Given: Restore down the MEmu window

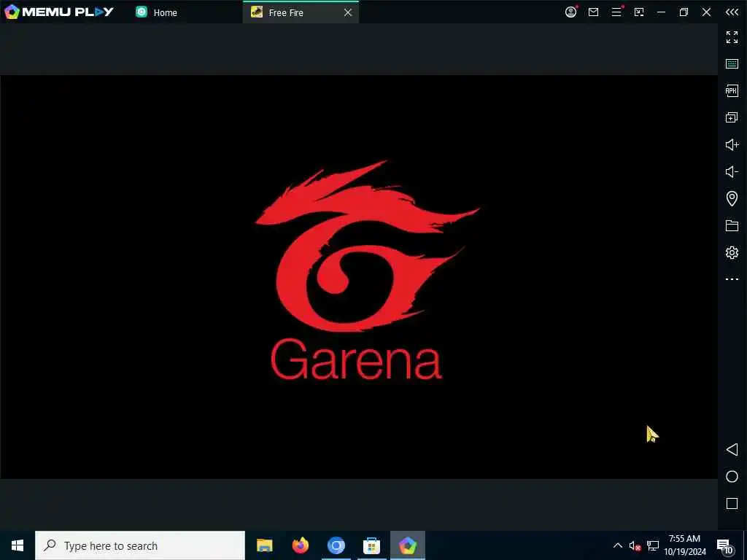Looking at the screenshot, I should point(684,12).
